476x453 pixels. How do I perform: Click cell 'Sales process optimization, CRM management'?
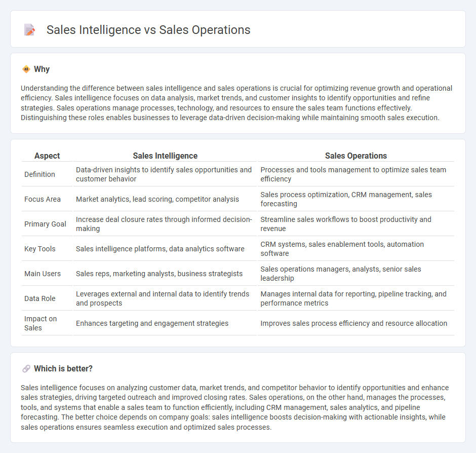tap(356, 199)
